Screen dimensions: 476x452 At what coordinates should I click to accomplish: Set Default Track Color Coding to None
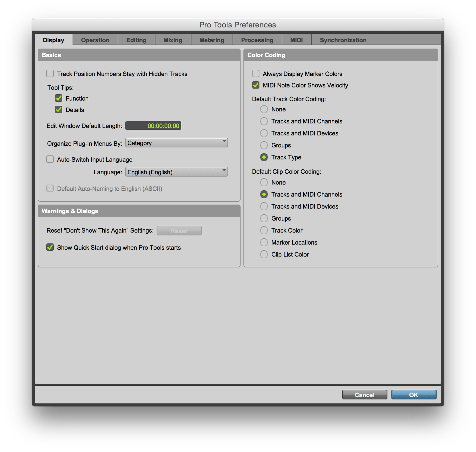264,109
